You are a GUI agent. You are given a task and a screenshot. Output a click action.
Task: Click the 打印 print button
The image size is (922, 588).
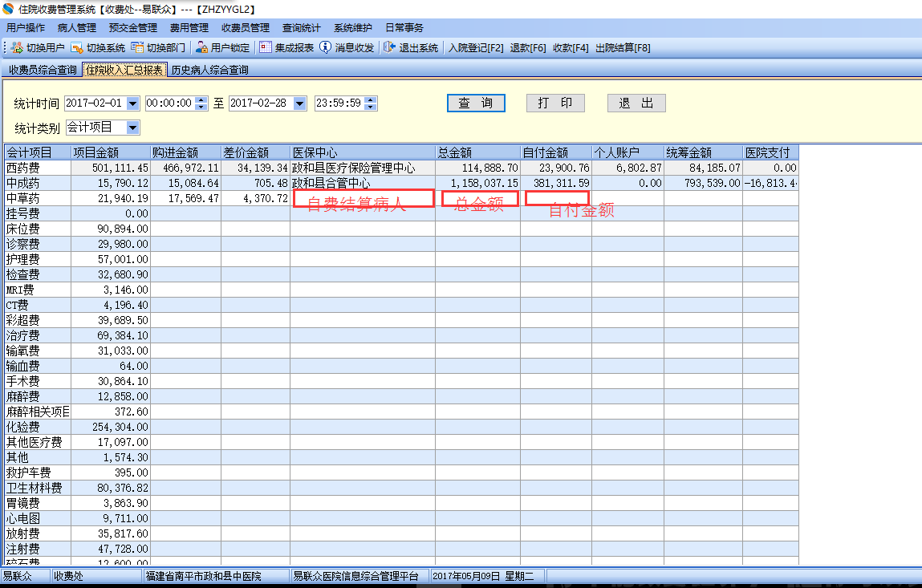point(555,103)
